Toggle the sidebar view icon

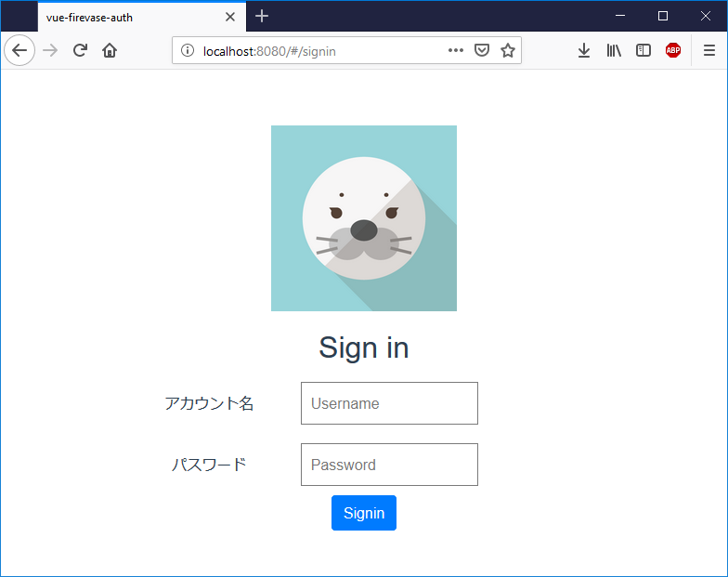(643, 50)
